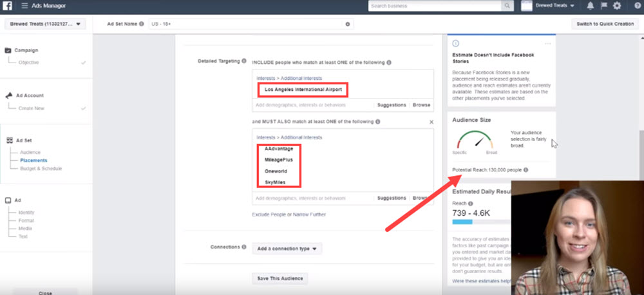
Task: Click the Ad Set Name info icon
Action: (x=142, y=24)
